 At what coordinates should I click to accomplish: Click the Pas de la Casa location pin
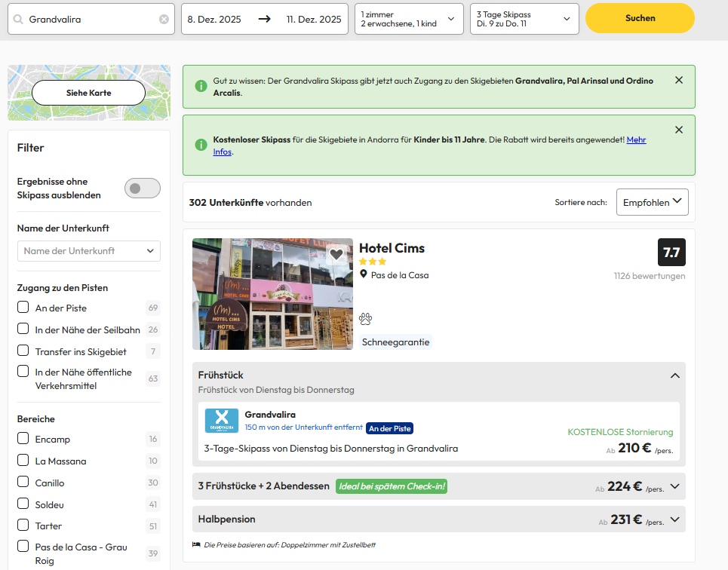tap(364, 274)
